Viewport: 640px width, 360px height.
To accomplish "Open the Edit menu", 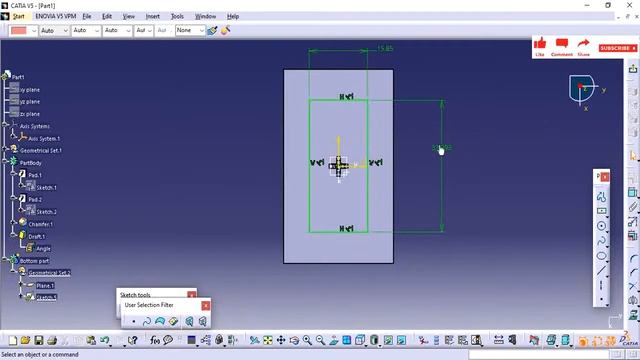I will pos(107,17).
